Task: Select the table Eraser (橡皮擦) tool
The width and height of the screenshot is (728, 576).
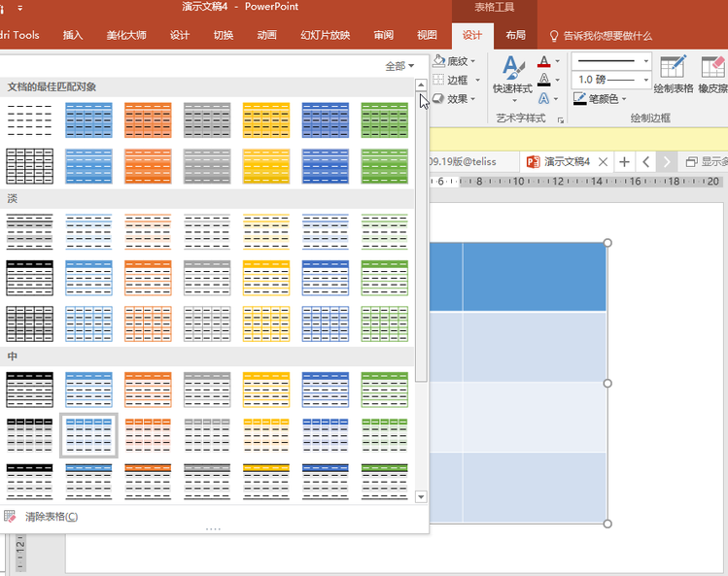Action: coord(712,74)
